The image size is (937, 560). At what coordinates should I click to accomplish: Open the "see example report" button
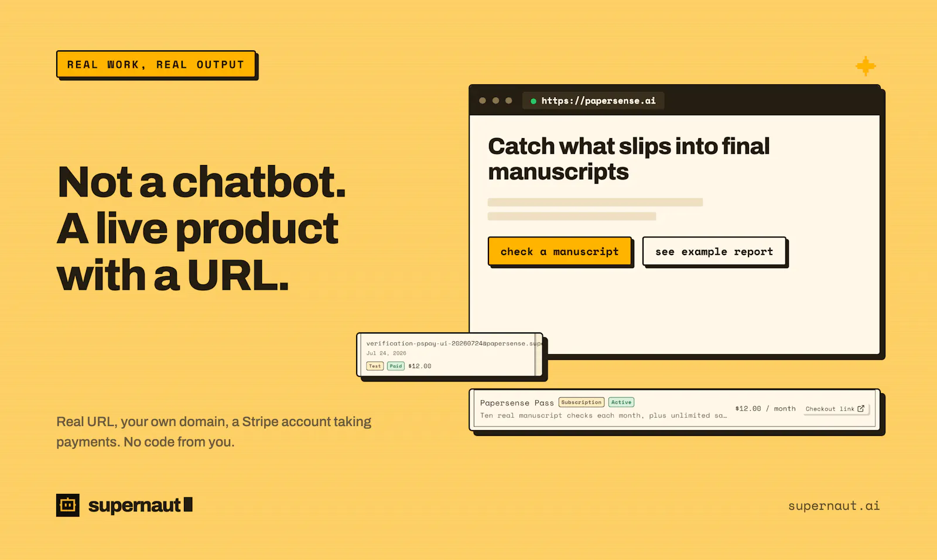(x=714, y=252)
